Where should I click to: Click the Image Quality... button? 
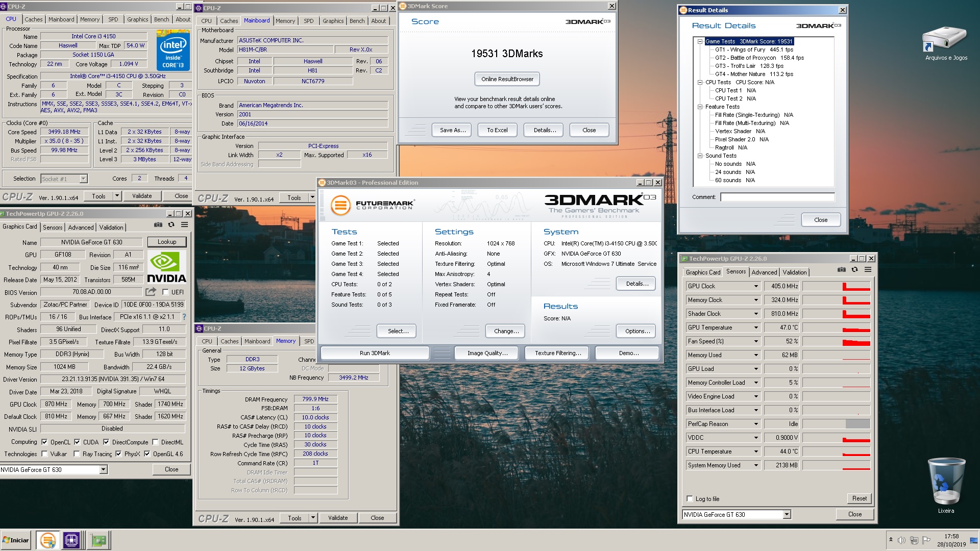point(487,353)
